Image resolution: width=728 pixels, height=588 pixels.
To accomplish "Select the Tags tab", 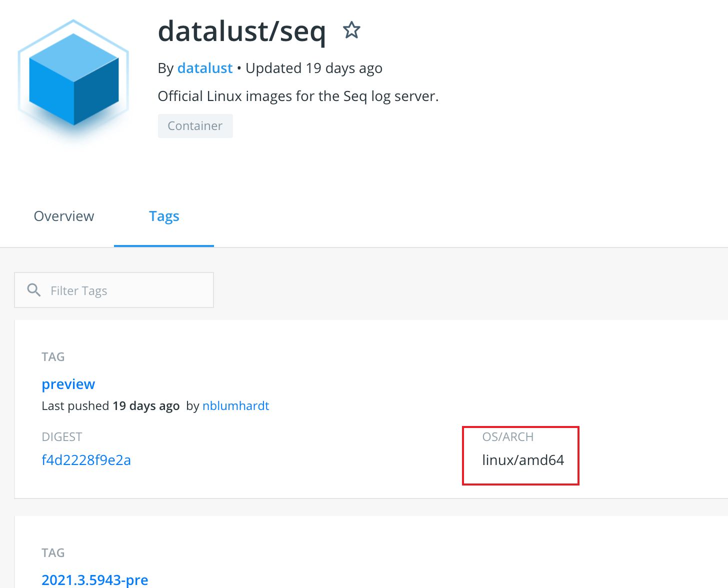I will [164, 216].
